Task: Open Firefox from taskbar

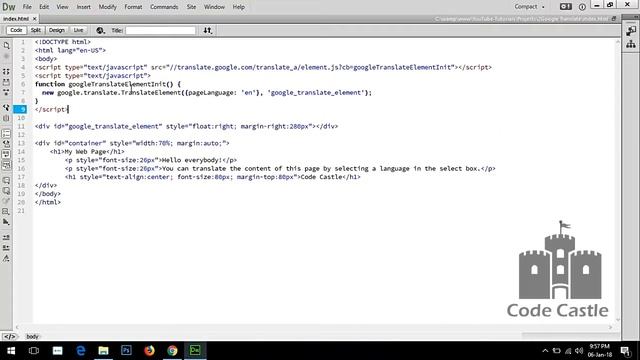Action: (149, 351)
